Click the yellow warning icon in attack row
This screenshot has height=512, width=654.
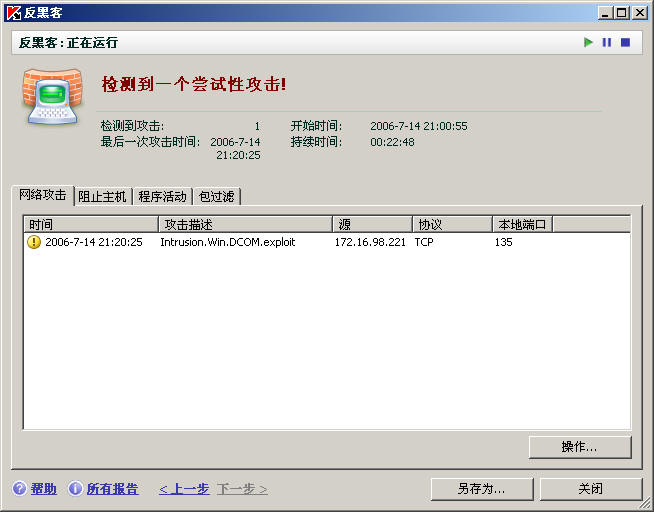pos(34,242)
